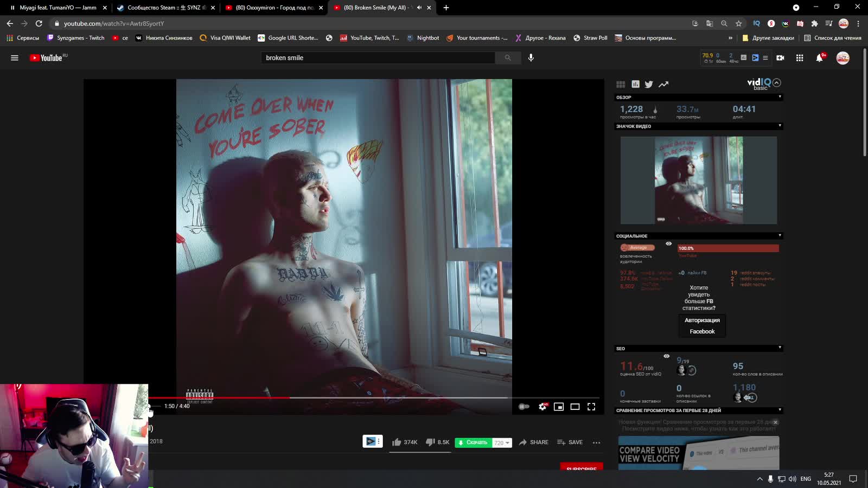The image size is (868, 488).
Task: Click the green Скачать download button
Action: point(473,442)
